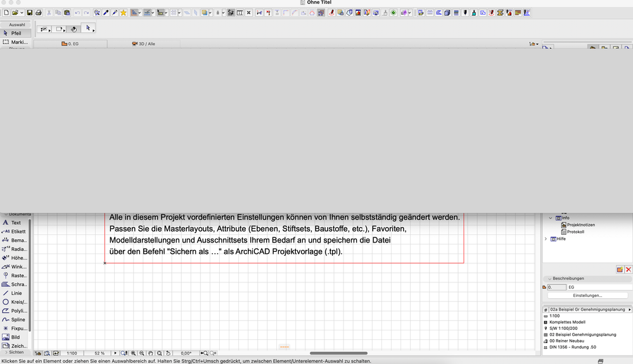Click the Paste clipboard icon
The height and width of the screenshot is (364, 633).
point(67,13)
